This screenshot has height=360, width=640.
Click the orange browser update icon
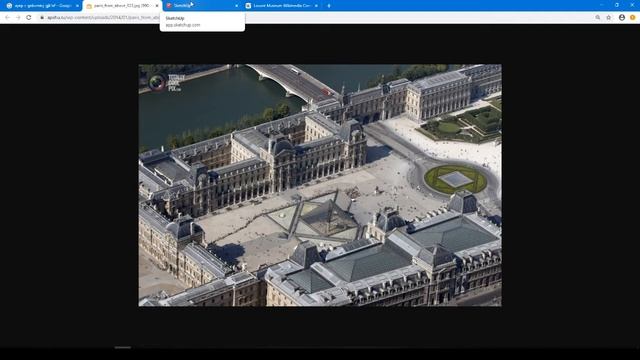click(633, 18)
